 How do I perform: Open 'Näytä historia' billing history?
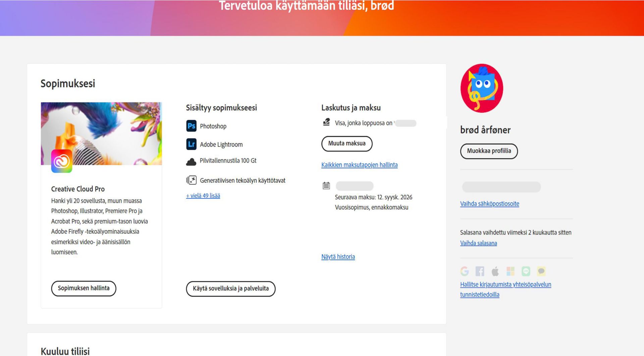click(338, 257)
